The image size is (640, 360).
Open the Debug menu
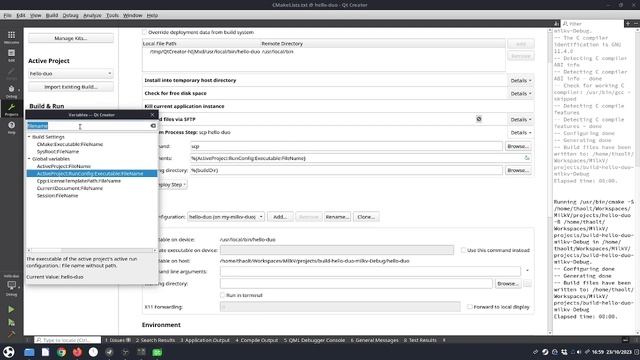pyautogui.click(x=70, y=15)
